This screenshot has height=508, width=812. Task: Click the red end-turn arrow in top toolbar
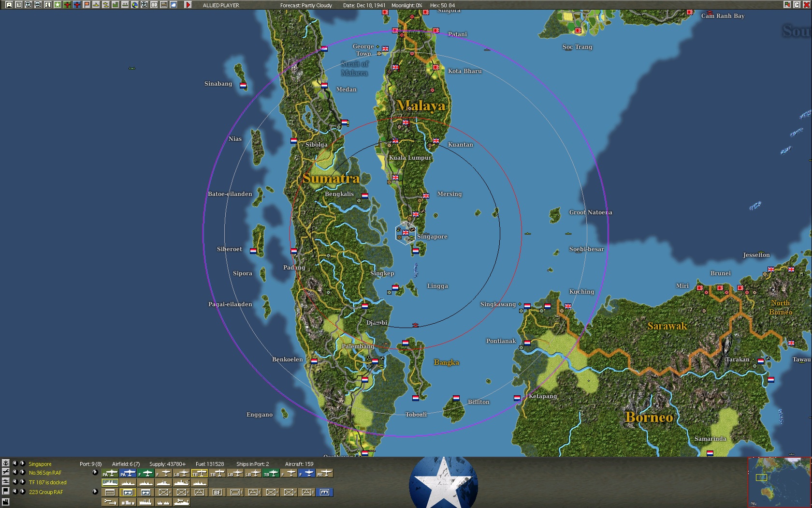(188, 5)
